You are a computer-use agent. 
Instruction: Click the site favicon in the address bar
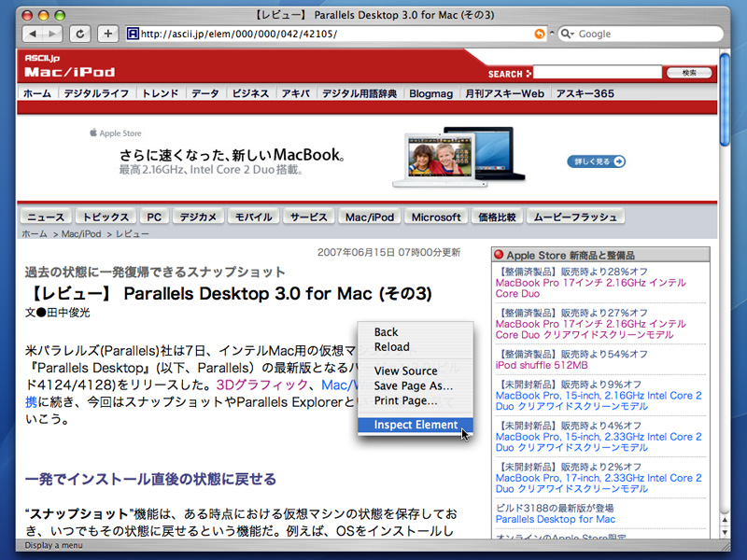point(133,34)
